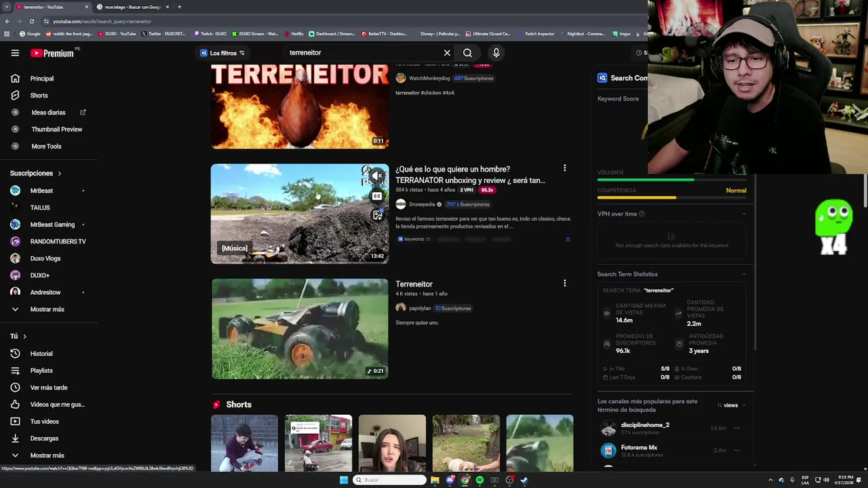Open Duxo Vlogs subscription channel
The height and width of the screenshot is (488, 868).
coord(45,258)
